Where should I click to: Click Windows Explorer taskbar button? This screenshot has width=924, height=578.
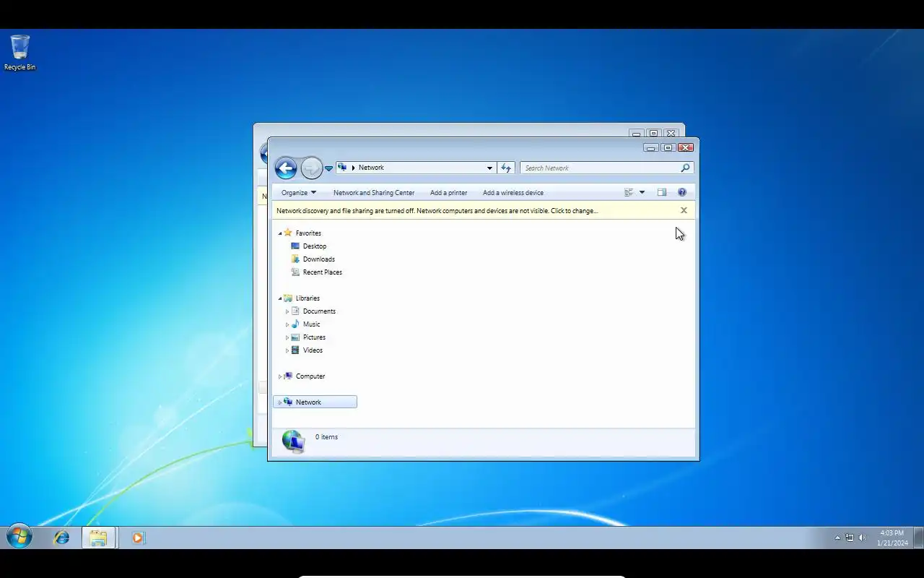pyautogui.click(x=99, y=538)
